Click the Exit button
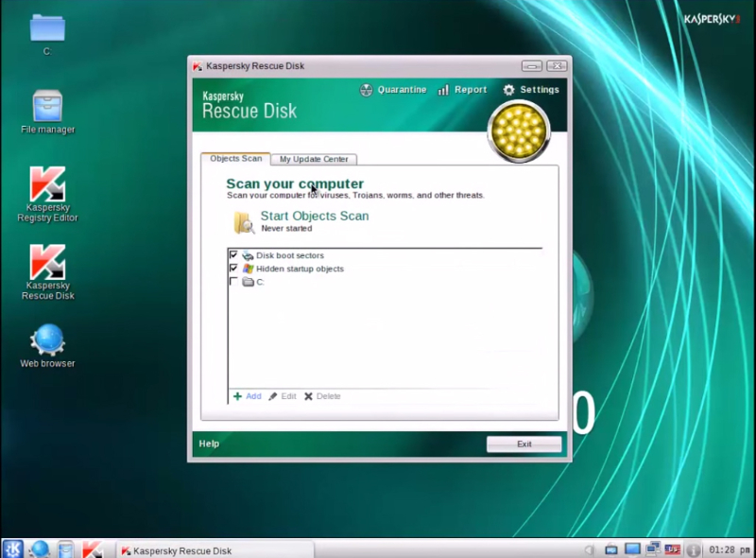 (x=524, y=444)
